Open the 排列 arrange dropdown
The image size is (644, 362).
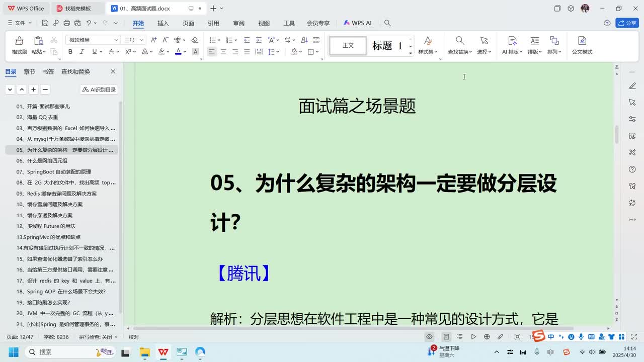(554, 52)
